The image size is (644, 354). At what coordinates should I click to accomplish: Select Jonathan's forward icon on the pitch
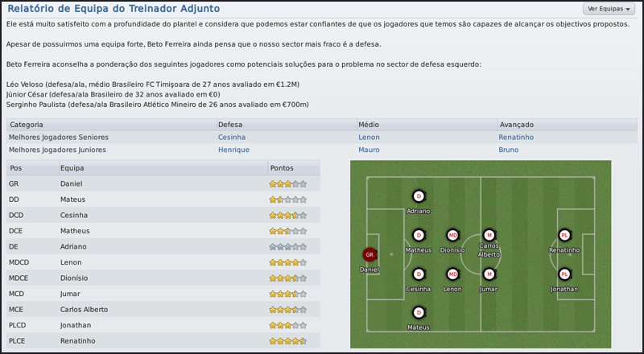pos(564,274)
